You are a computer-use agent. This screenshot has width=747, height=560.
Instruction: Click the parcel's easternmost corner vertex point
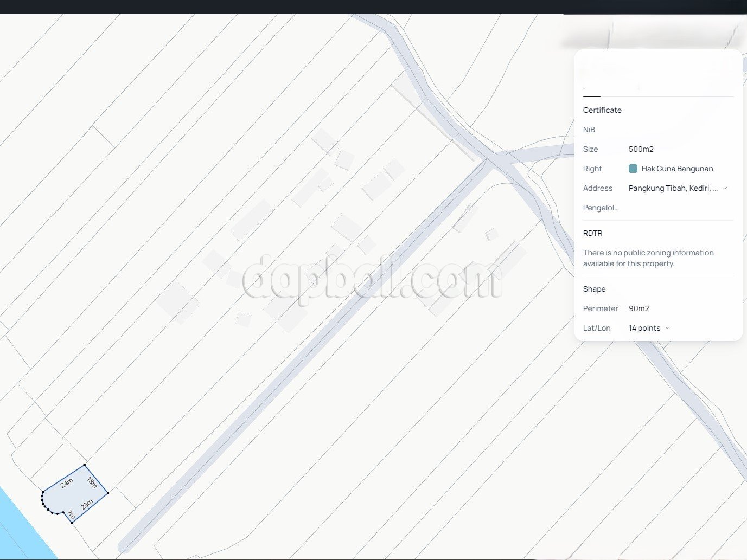(x=108, y=493)
